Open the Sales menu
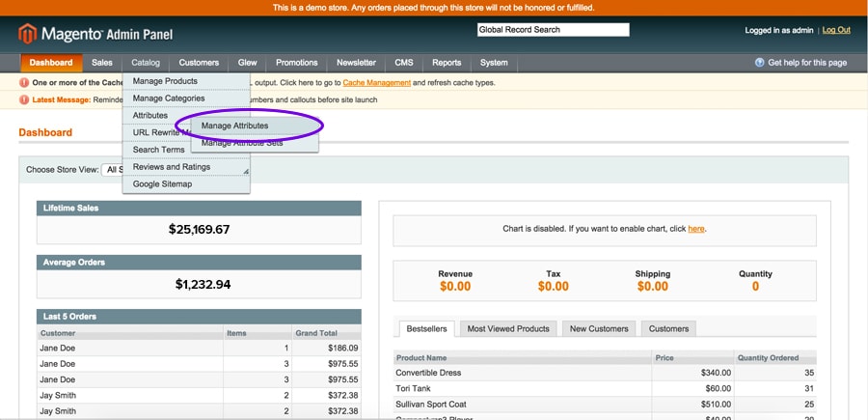868x420 pixels. (x=102, y=63)
